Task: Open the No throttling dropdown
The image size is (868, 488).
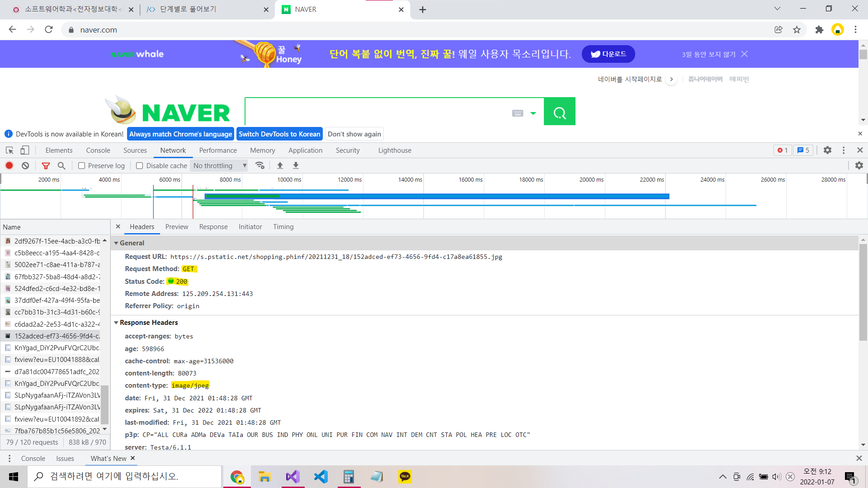Action: click(220, 166)
